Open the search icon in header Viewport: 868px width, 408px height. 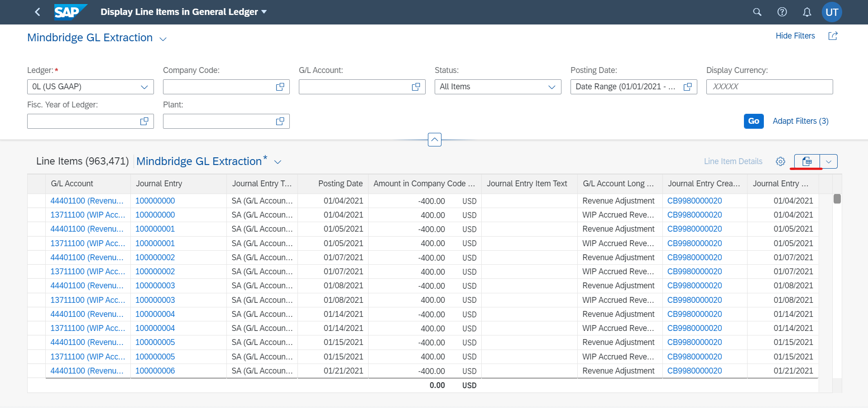pos(757,12)
